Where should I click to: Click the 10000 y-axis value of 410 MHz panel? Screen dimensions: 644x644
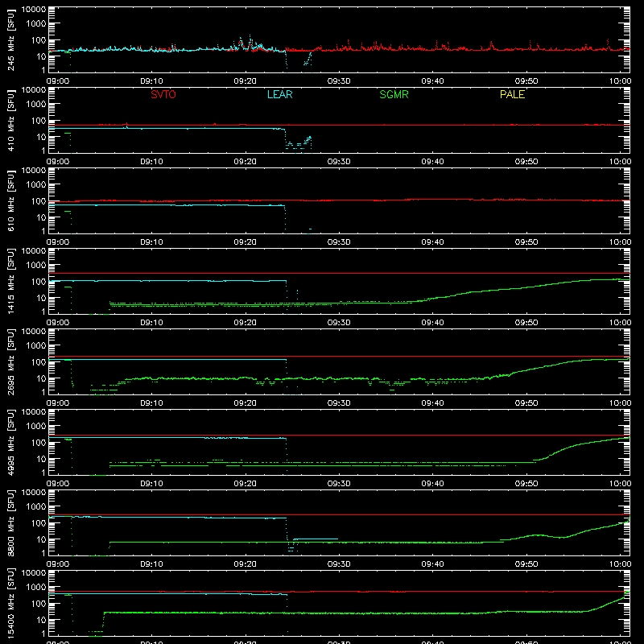(34, 89)
